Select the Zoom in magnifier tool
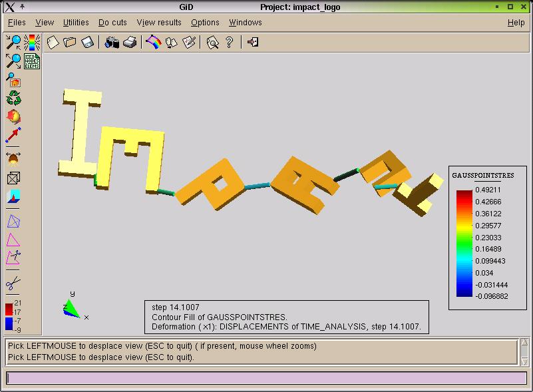The width and height of the screenshot is (533, 392). (13, 42)
